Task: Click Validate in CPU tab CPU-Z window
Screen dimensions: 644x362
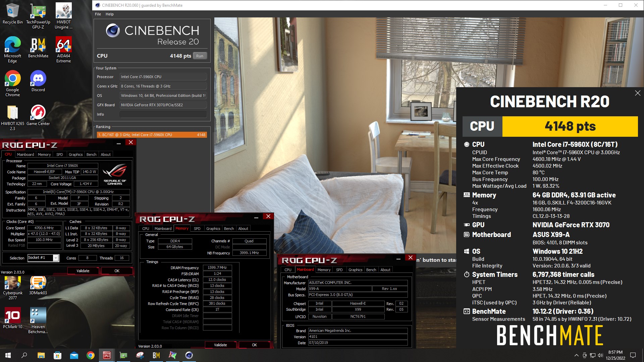Action: point(83,271)
